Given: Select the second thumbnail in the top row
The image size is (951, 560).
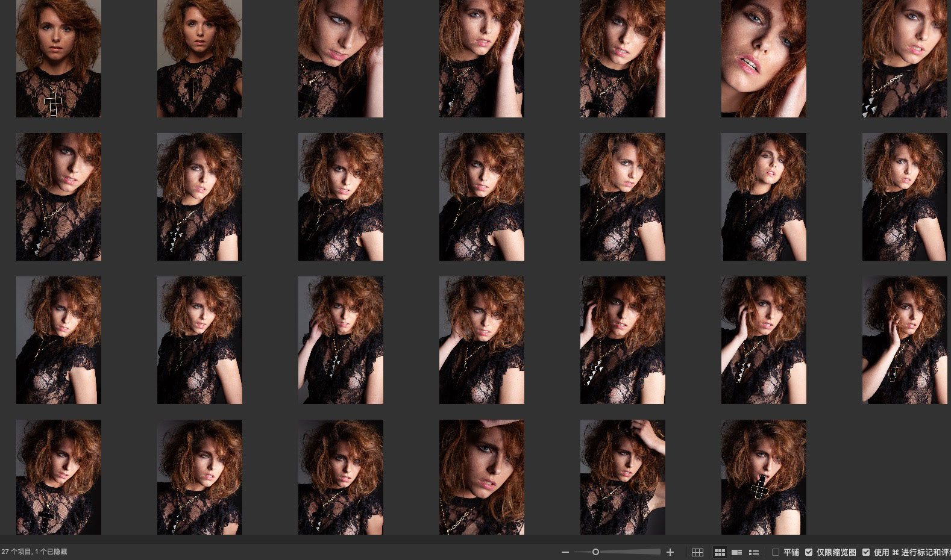Looking at the screenshot, I should 199,58.
